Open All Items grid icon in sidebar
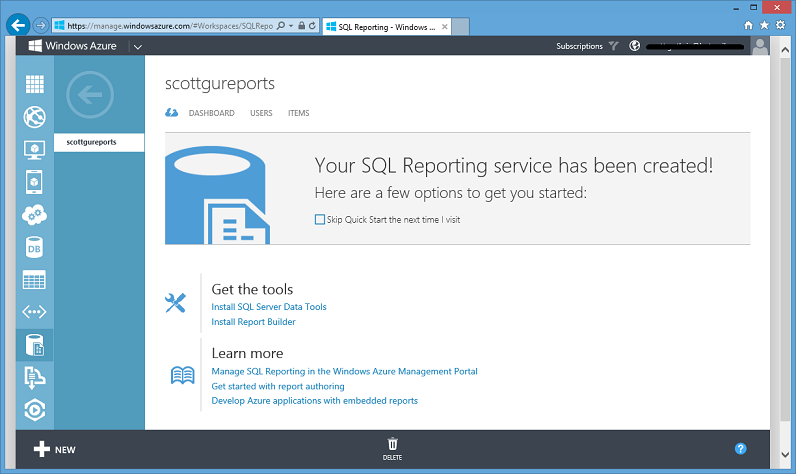The image size is (796, 474). click(35, 84)
